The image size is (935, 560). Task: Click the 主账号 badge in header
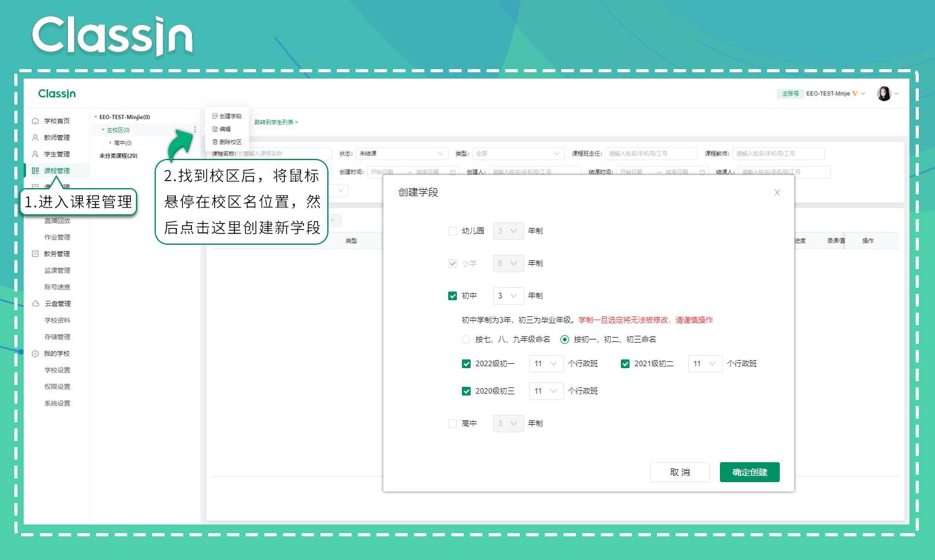(x=790, y=93)
